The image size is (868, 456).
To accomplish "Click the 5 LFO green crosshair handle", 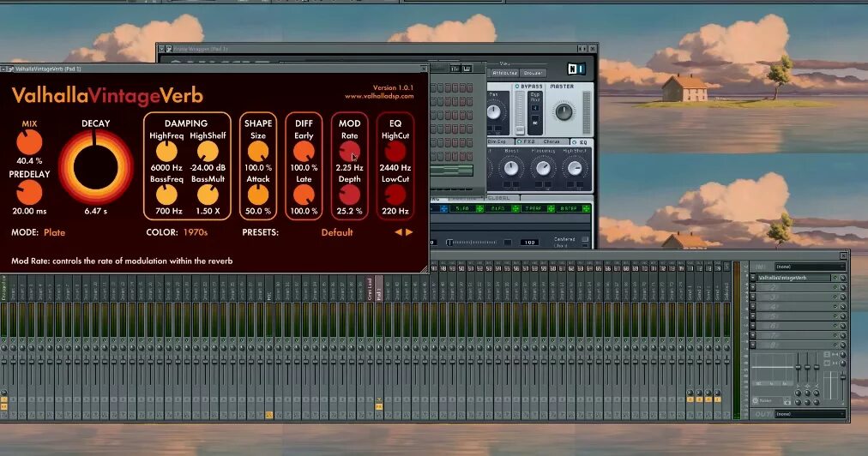I will pyautogui.click(x=479, y=208).
